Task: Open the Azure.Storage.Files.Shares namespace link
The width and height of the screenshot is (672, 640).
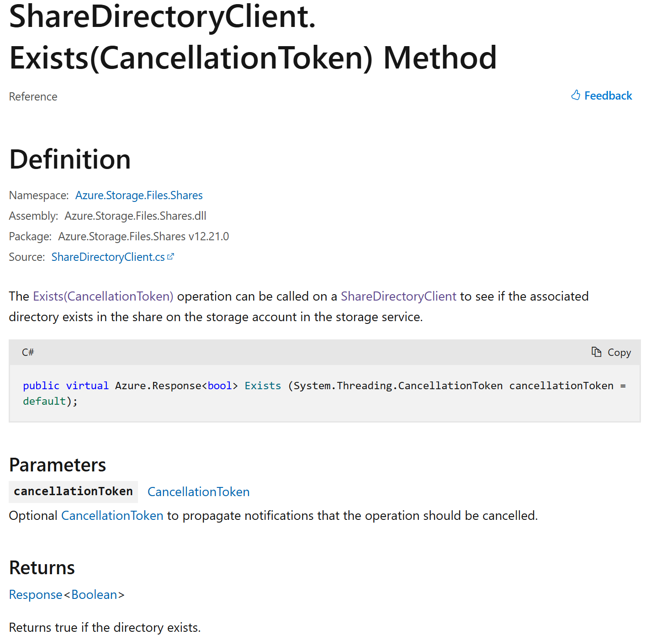Action: (139, 196)
